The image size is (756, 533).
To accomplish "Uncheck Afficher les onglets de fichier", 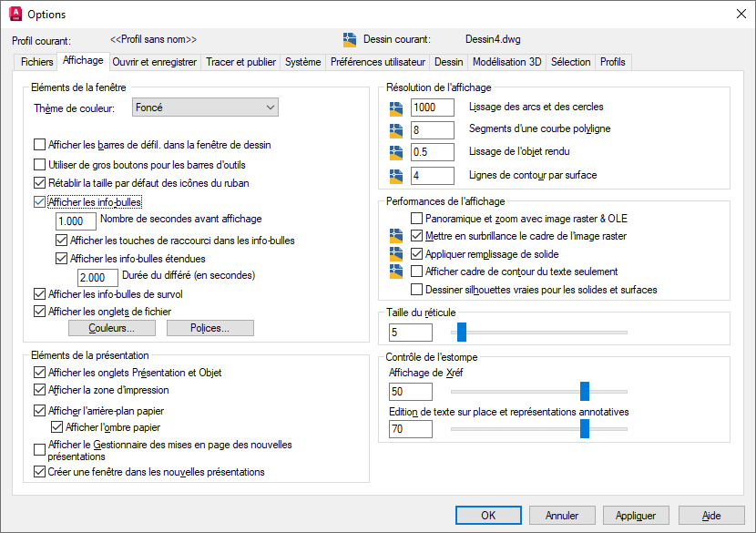I will 39,312.
